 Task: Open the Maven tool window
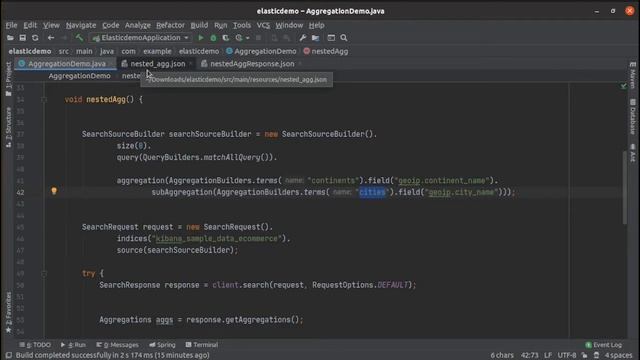pos(632,75)
